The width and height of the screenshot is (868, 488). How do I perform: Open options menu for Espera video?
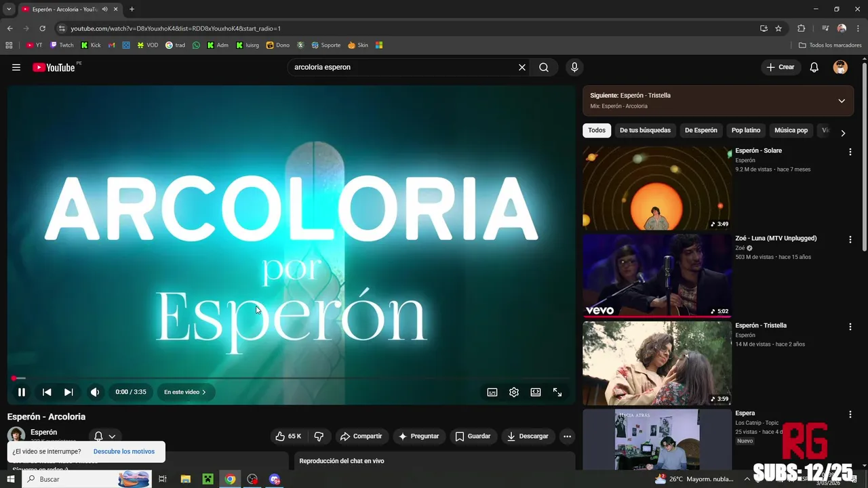tap(850, 414)
